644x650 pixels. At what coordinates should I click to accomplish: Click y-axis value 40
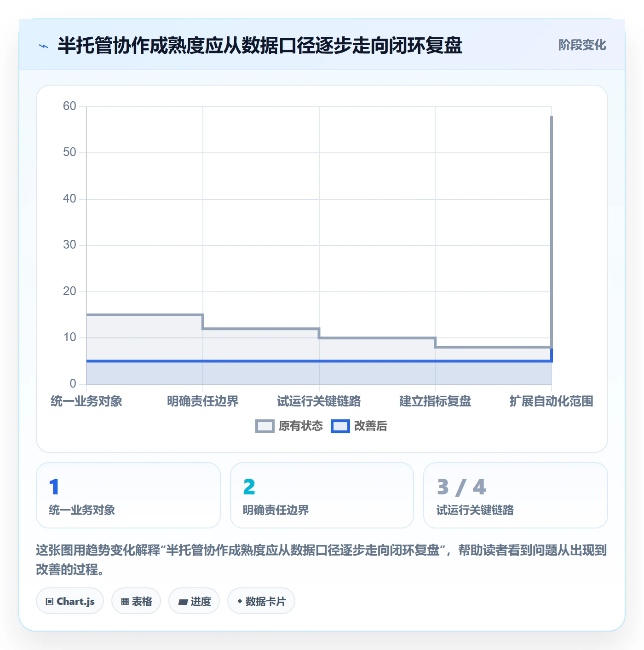69,199
